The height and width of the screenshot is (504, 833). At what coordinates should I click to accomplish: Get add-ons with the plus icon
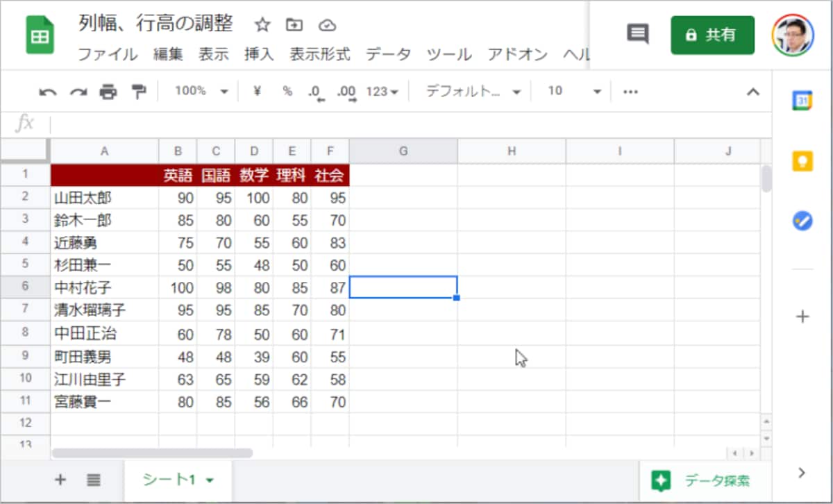[802, 317]
